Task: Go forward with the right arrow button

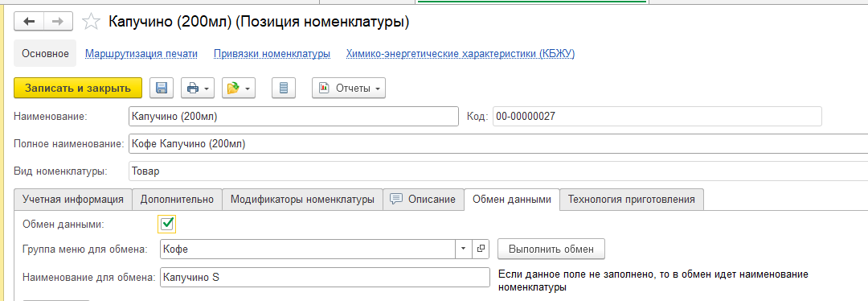Action: 59,21
